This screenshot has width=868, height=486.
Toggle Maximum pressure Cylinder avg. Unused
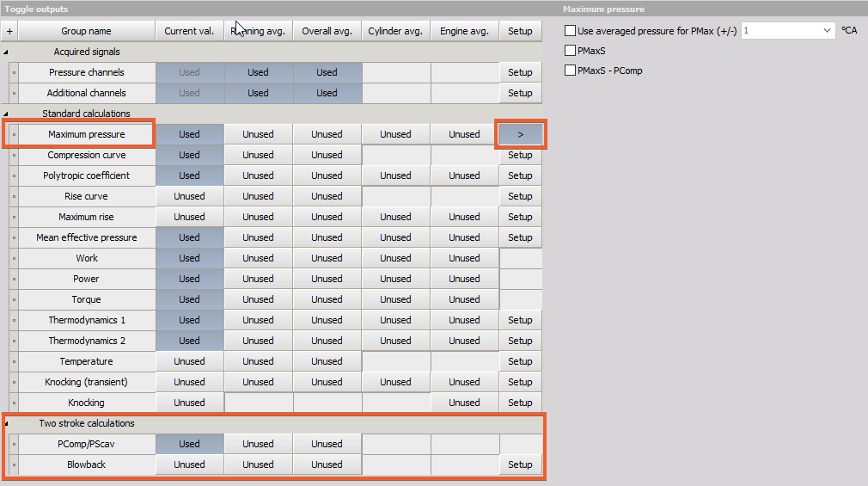click(395, 135)
